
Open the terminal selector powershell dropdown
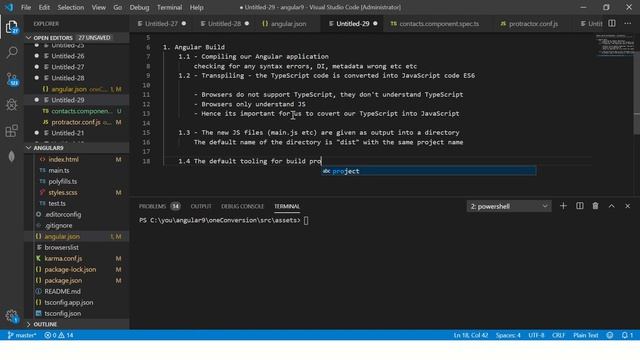[509, 207]
